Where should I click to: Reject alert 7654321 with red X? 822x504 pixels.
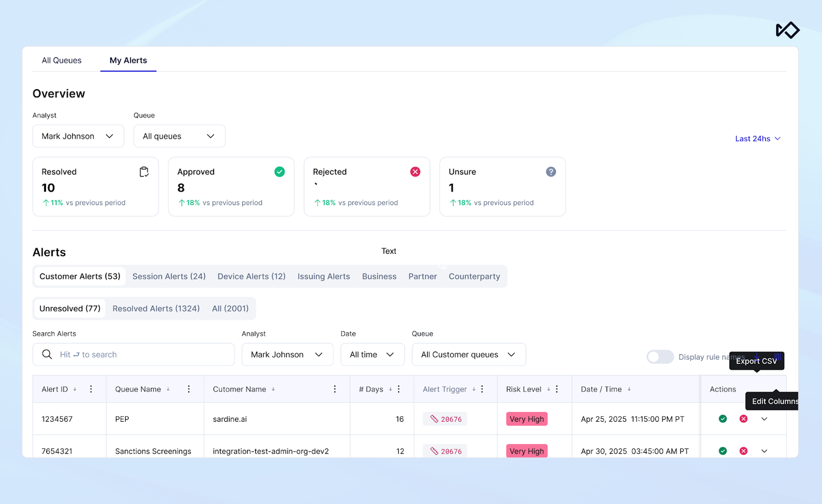point(743,451)
